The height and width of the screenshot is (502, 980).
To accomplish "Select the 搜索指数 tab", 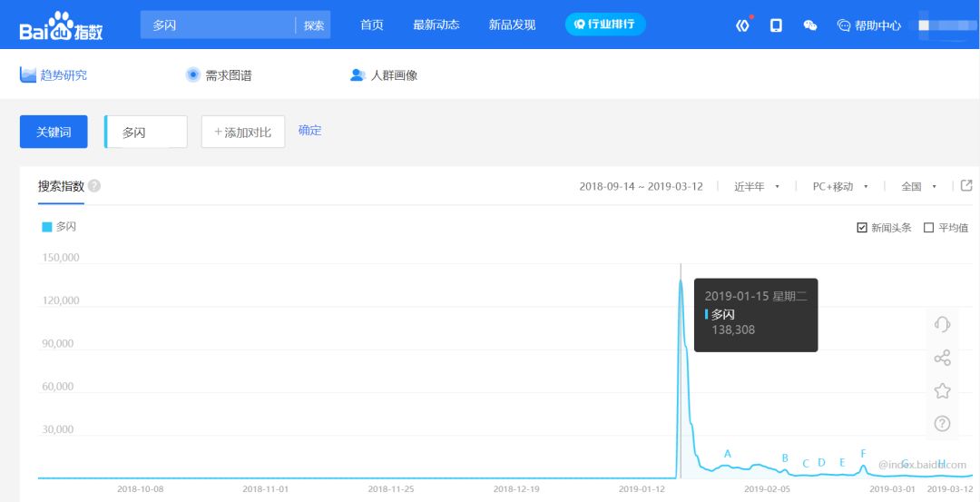I will (61, 186).
